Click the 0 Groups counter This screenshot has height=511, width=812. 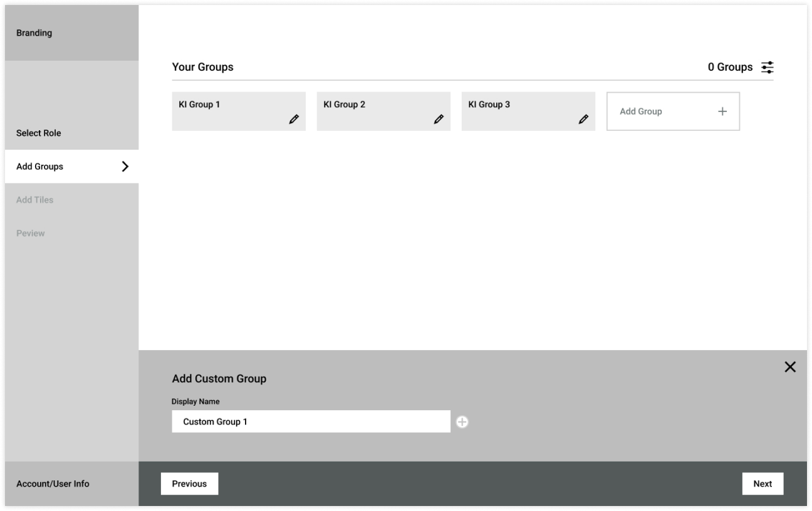(x=731, y=67)
